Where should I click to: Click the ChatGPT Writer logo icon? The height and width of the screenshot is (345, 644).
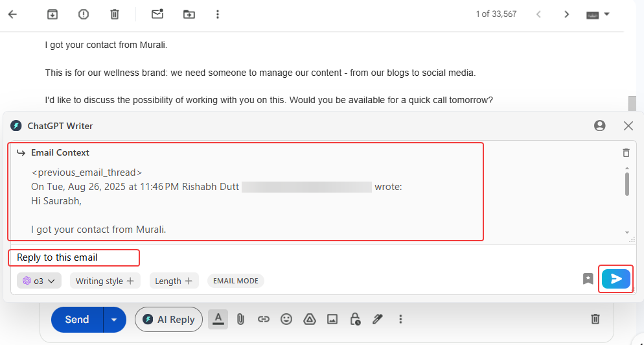click(x=16, y=126)
